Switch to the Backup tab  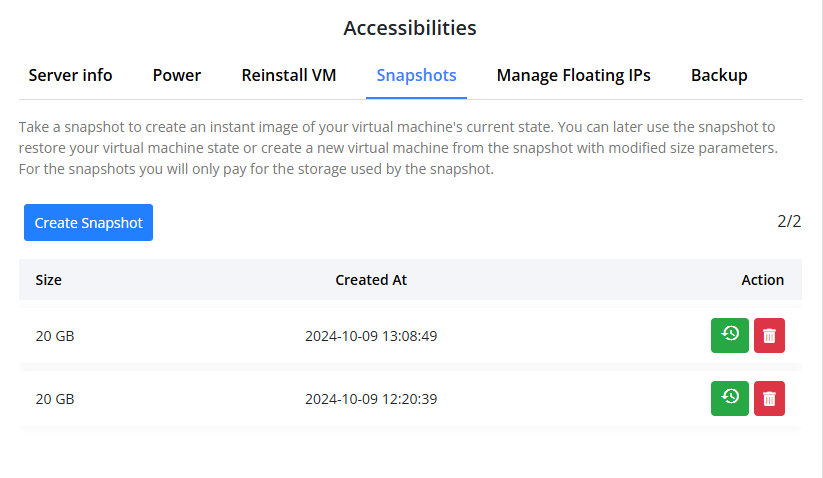point(719,76)
